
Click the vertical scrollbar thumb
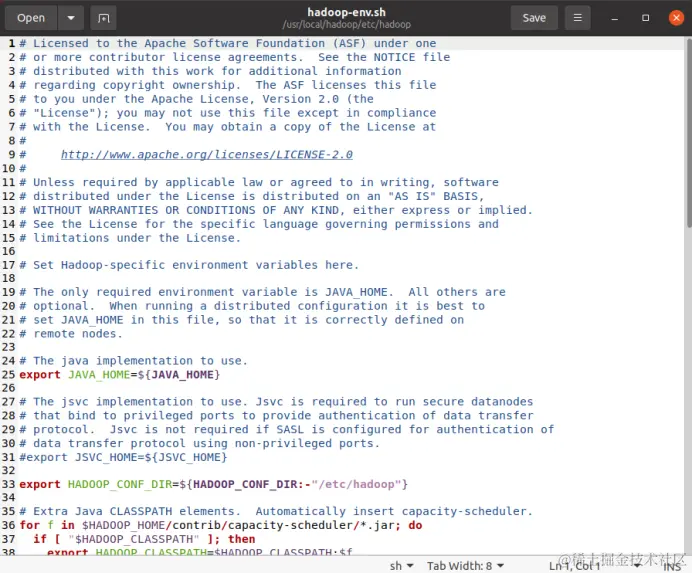coord(688,132)
